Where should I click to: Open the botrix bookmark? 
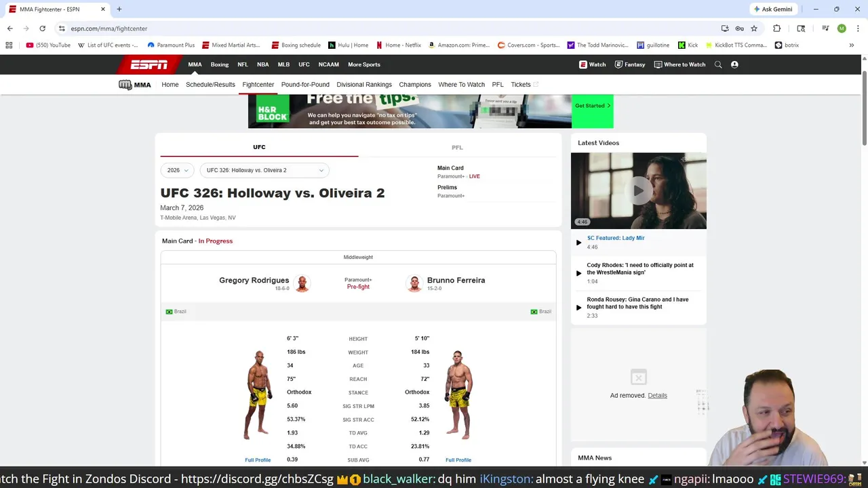(x=787, y=45)
